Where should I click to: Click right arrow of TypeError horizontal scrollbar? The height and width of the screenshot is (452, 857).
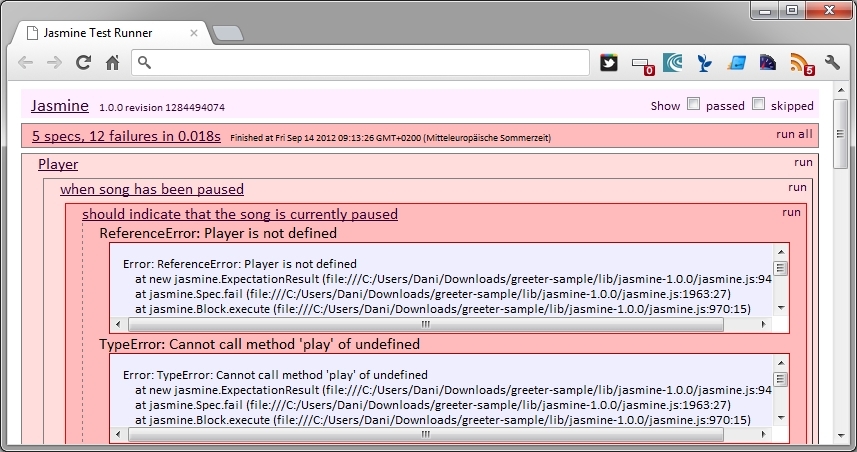pos(764,435)
